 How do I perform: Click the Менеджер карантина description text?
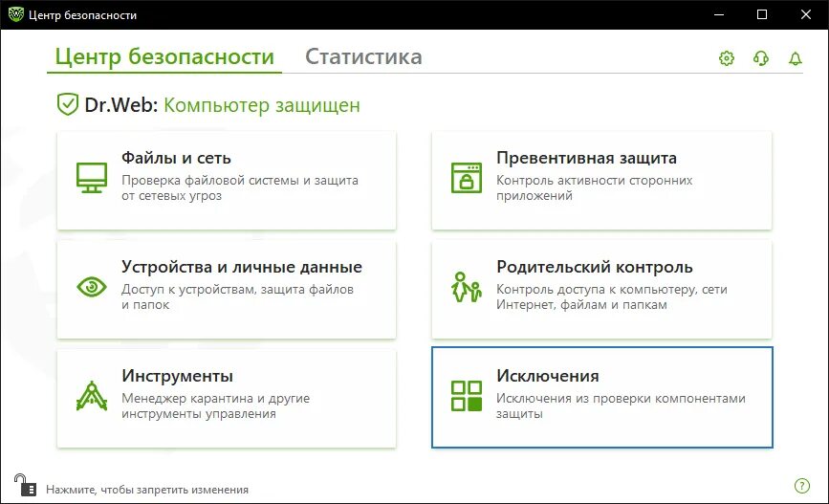(x=216, y=405)
